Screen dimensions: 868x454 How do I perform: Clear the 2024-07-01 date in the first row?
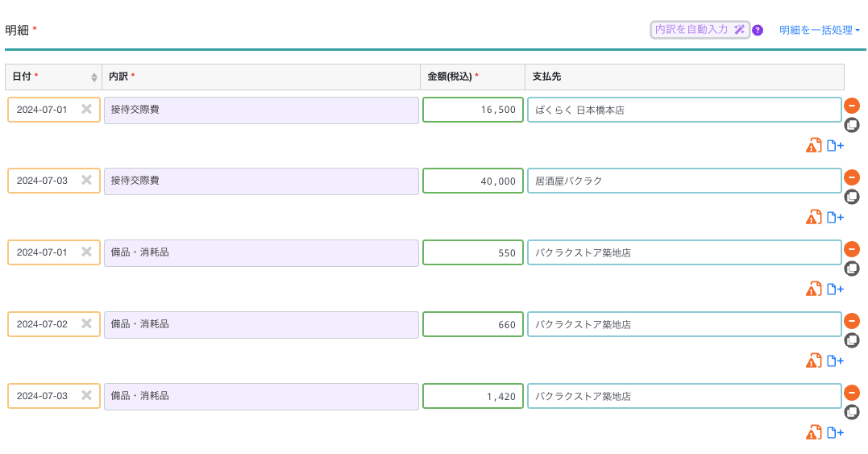tap(86, 109)
